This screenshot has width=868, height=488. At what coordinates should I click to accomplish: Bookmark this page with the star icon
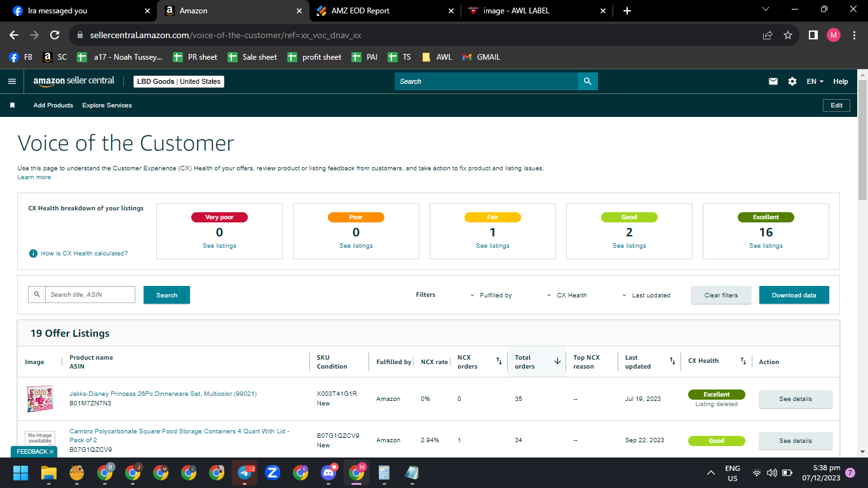(788, 35)
